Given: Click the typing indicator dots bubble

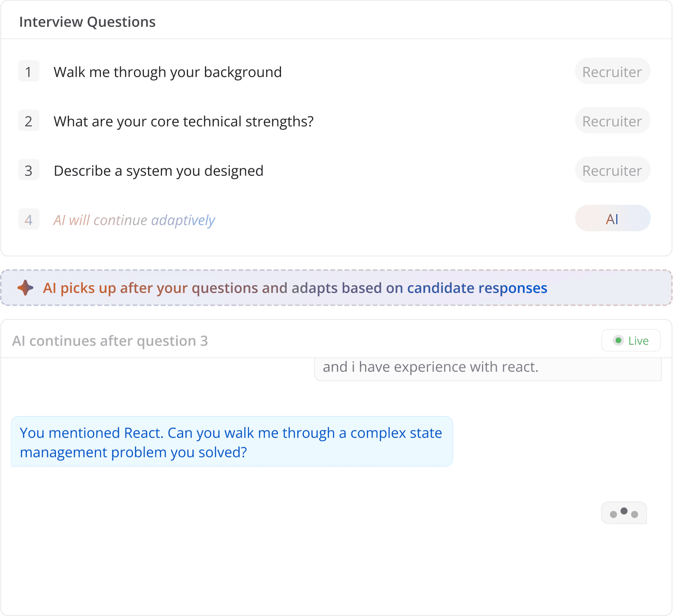Looking at the screenshot, I should tap(624, 513).
